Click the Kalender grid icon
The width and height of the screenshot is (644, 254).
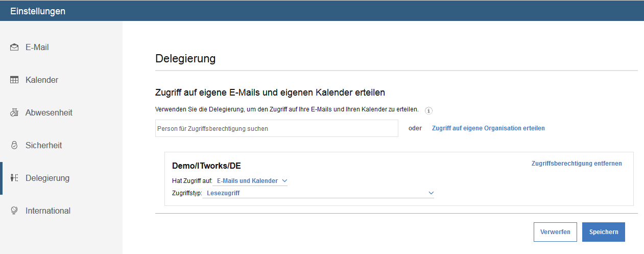14,80
